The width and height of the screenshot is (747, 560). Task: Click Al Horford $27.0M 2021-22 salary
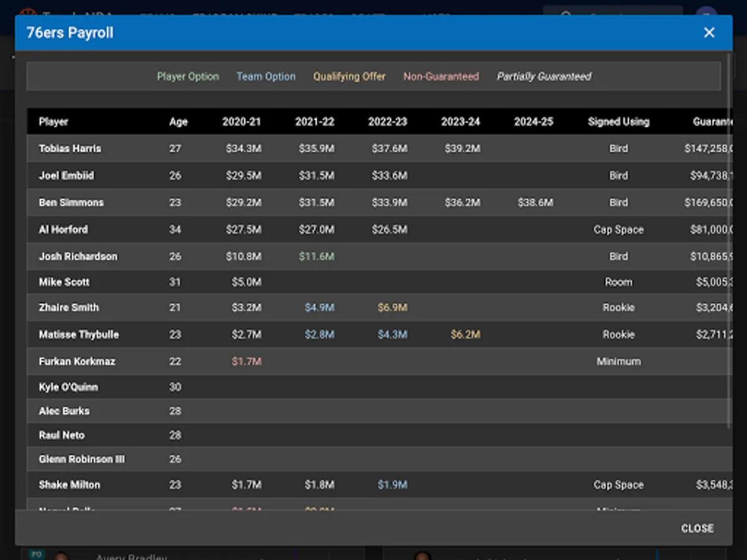[x=317, y=230]
